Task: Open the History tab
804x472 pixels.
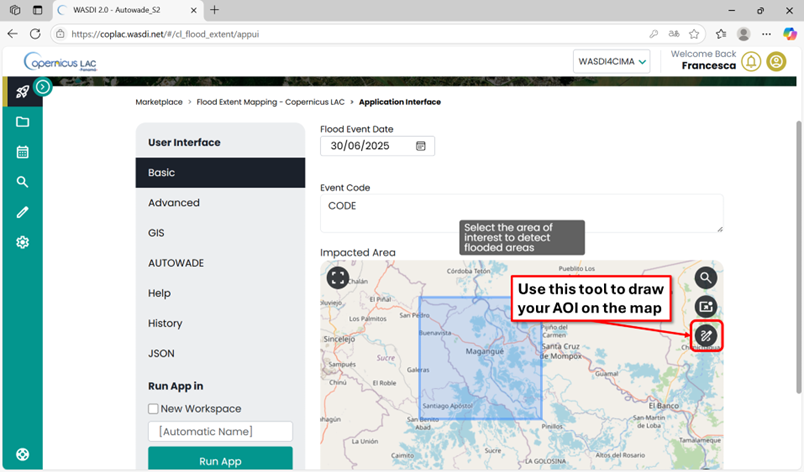Action: [x=220, y=323]
